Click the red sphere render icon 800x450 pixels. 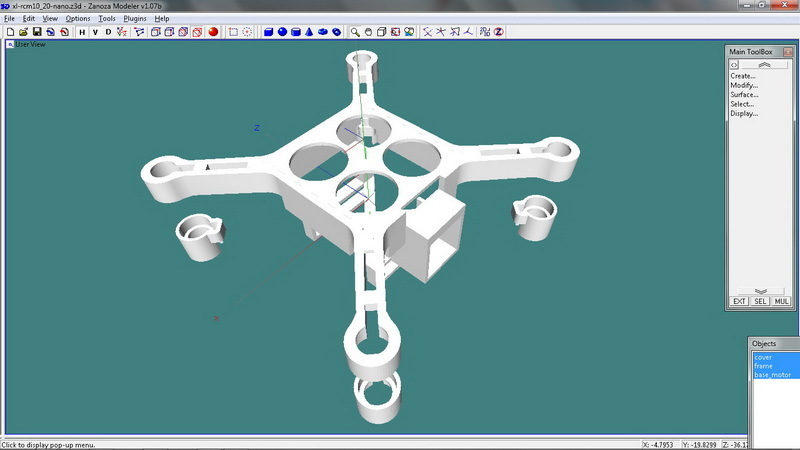[213, 32]
